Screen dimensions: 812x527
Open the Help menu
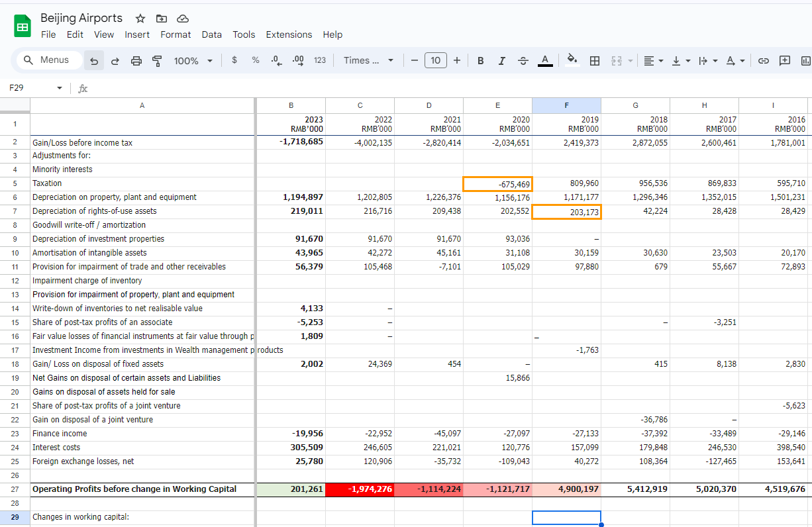coord(332,34)
